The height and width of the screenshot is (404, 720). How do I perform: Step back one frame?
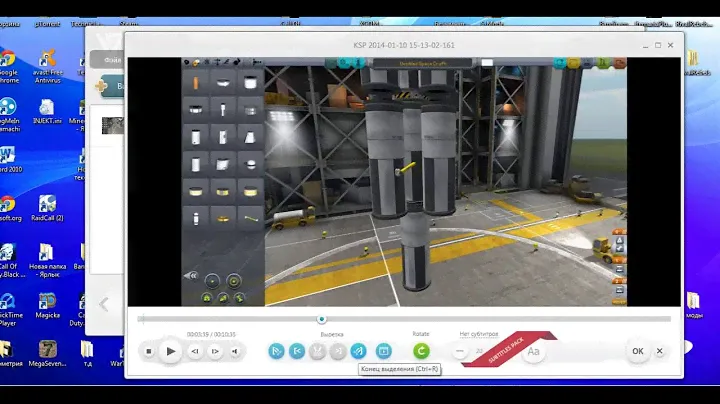coord(195,351)
